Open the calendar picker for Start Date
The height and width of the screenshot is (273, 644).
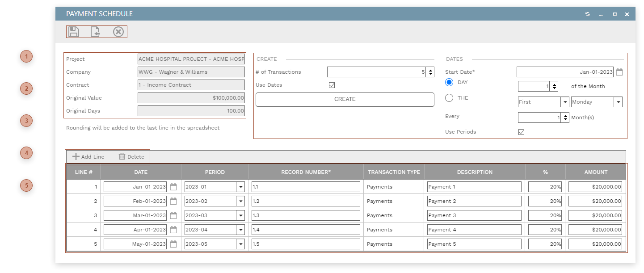coord(619,71)
